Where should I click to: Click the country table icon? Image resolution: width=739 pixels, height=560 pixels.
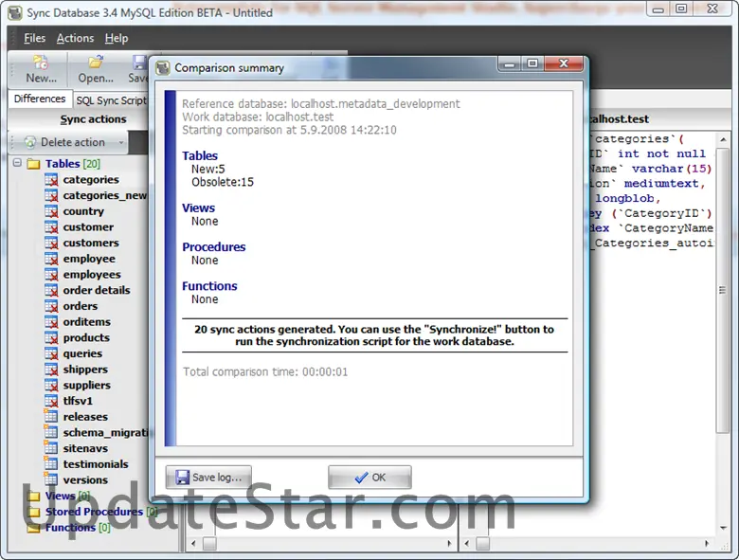pyautogui.click(x=51, y=211)
